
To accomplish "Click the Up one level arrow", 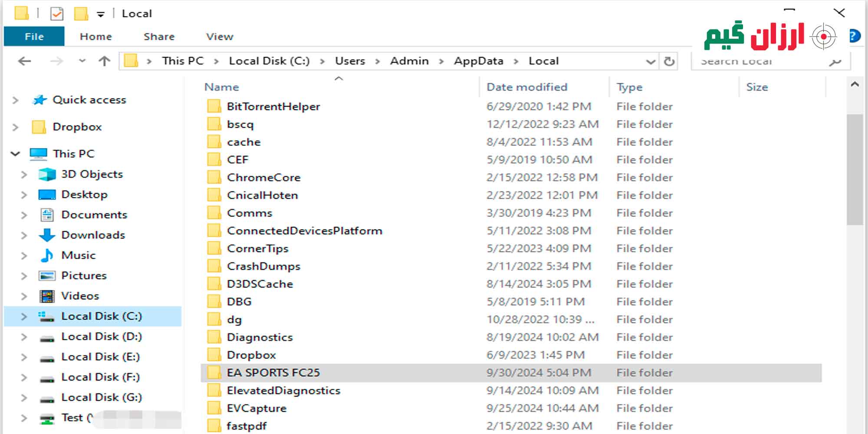I will tap(104, 61).
